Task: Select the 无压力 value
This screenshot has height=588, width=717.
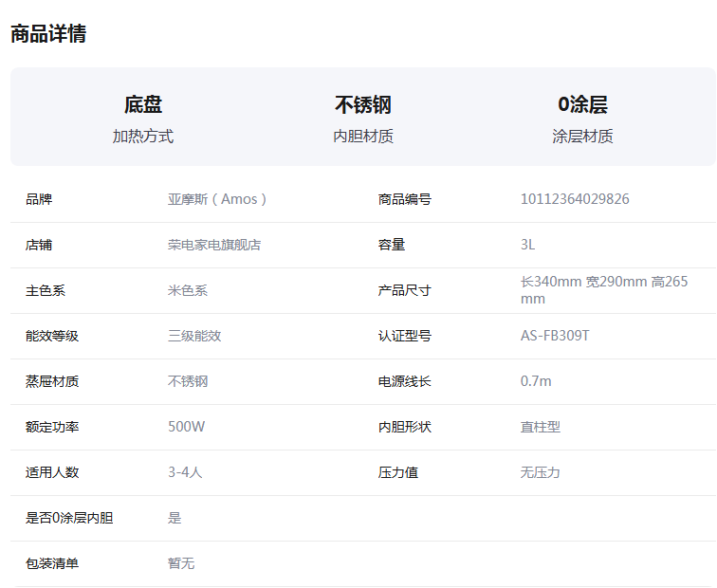Action: pos(540,472)
